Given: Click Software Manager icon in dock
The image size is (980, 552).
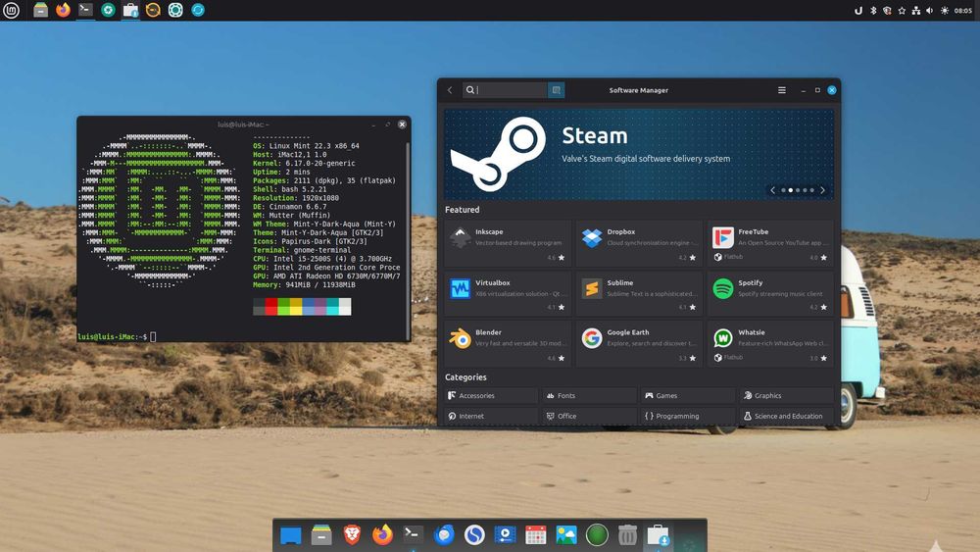Looking at the screenshot, I should pos(659,535).
